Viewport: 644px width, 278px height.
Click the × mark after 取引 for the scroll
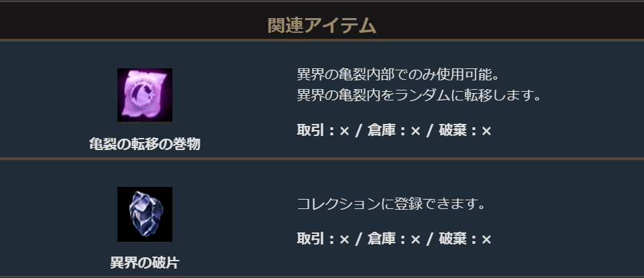click(345, 131)
